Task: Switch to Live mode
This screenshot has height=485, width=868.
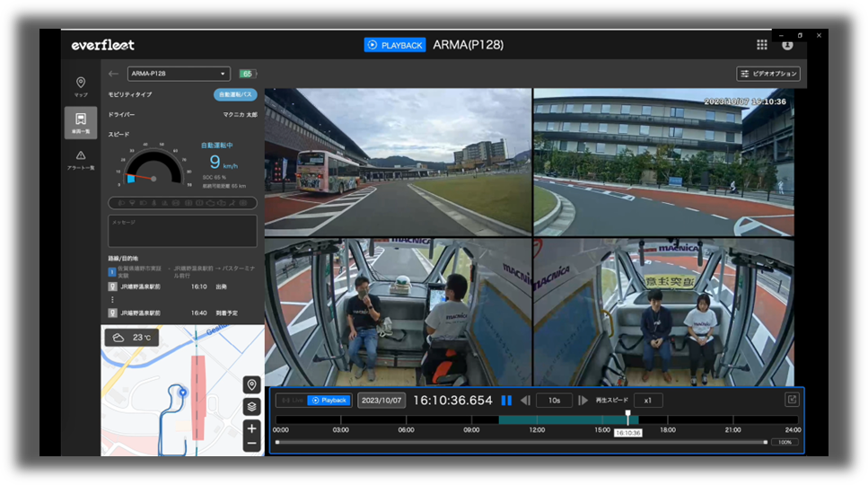Action: click(x=291, y=401)
